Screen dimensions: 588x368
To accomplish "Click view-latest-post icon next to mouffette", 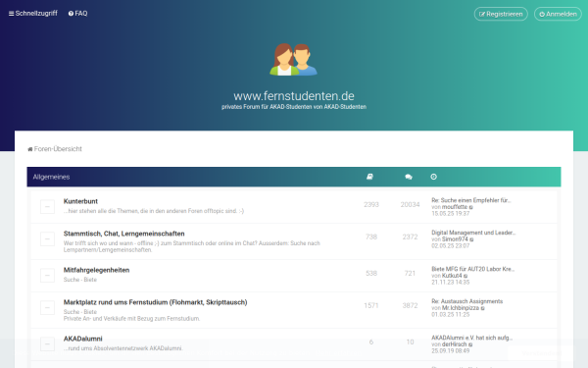I will tap(471, 207).
